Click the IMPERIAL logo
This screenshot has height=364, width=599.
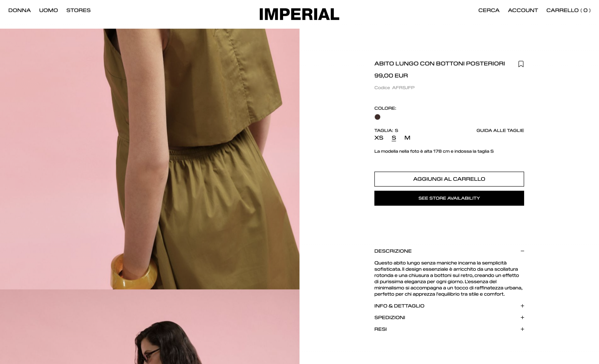pos(299,14)
